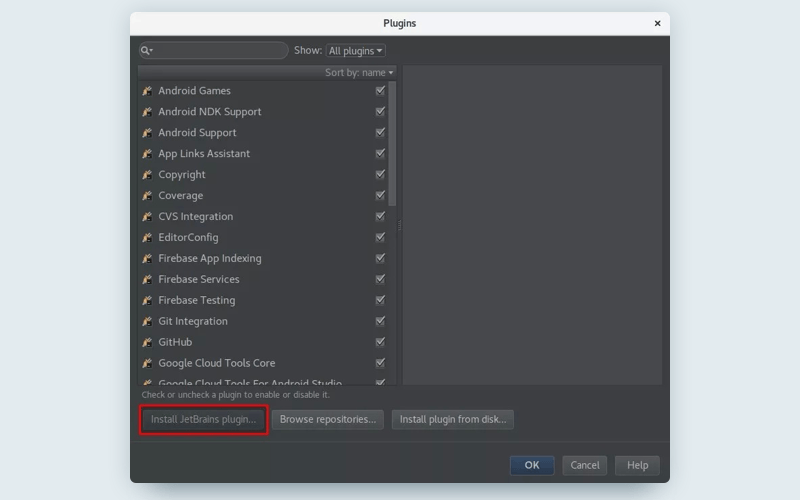Viewport: 800px width, 500px height.
Task: Uncheck the Android NDK Support plugin
Action: (380, 111)
